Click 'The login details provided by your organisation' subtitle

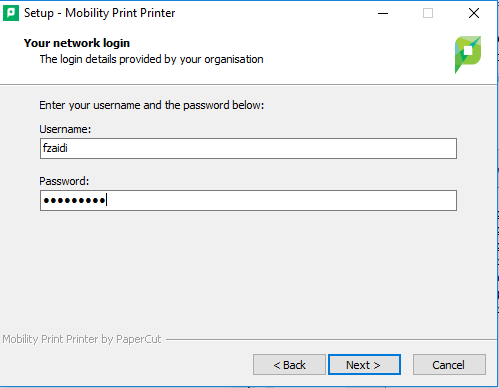152,59
